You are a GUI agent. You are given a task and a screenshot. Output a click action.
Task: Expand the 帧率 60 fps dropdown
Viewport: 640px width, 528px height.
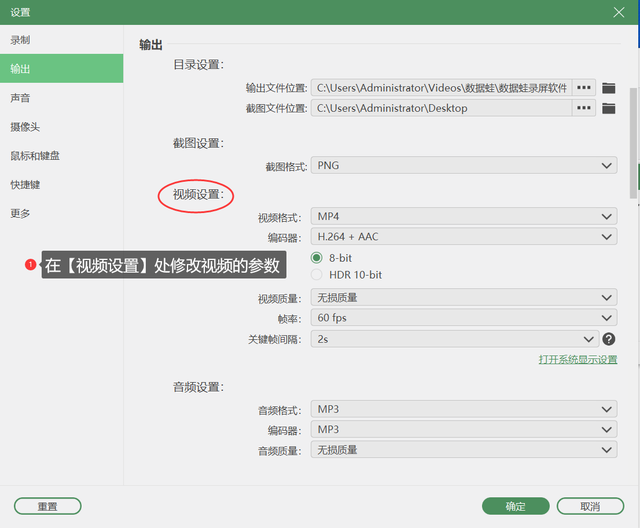[x=464, y=318]
